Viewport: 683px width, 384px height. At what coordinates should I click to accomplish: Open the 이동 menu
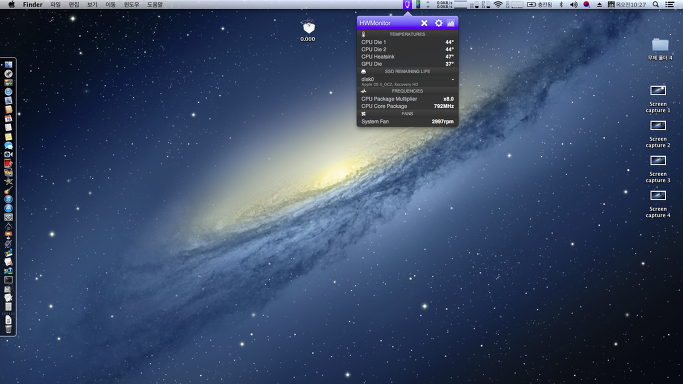pos(111,4)
